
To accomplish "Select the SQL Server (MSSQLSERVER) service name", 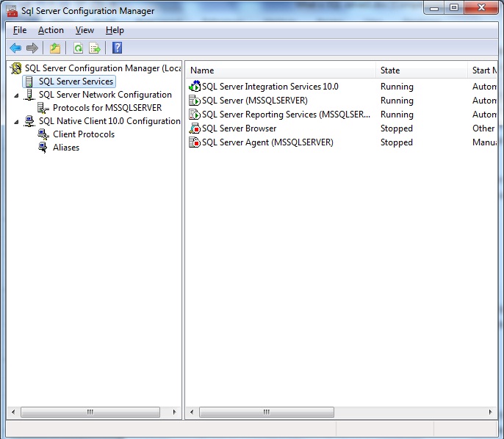I will tap(254, 101).
